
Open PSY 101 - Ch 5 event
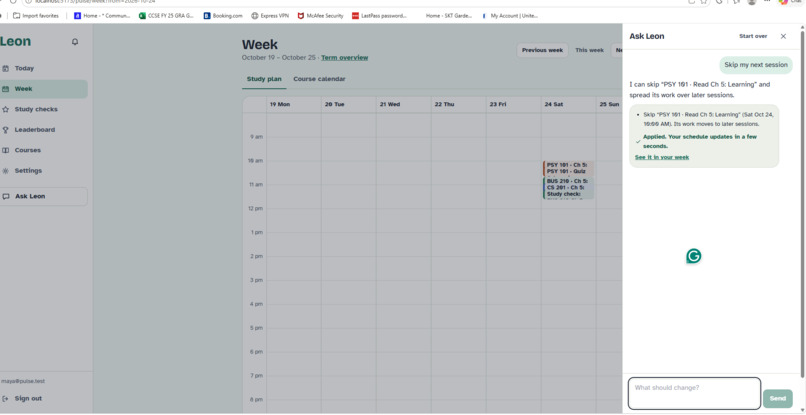[566, 165]
